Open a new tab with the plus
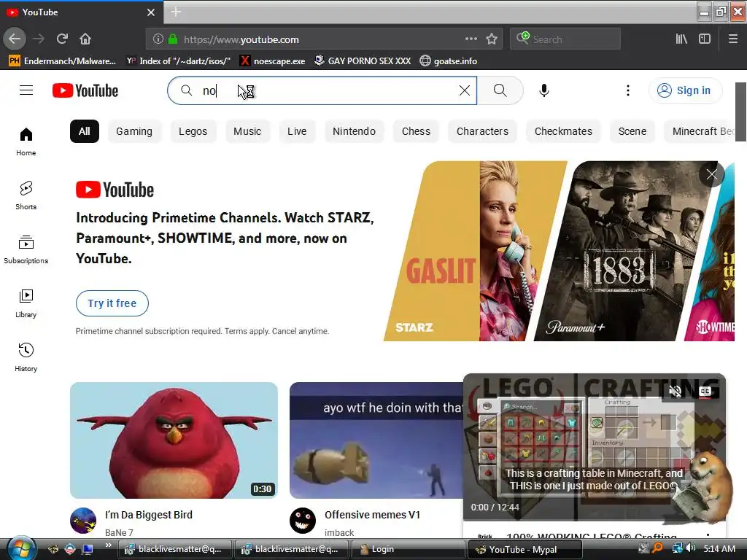This screenshot has width=747, height=560. [176, 12]
